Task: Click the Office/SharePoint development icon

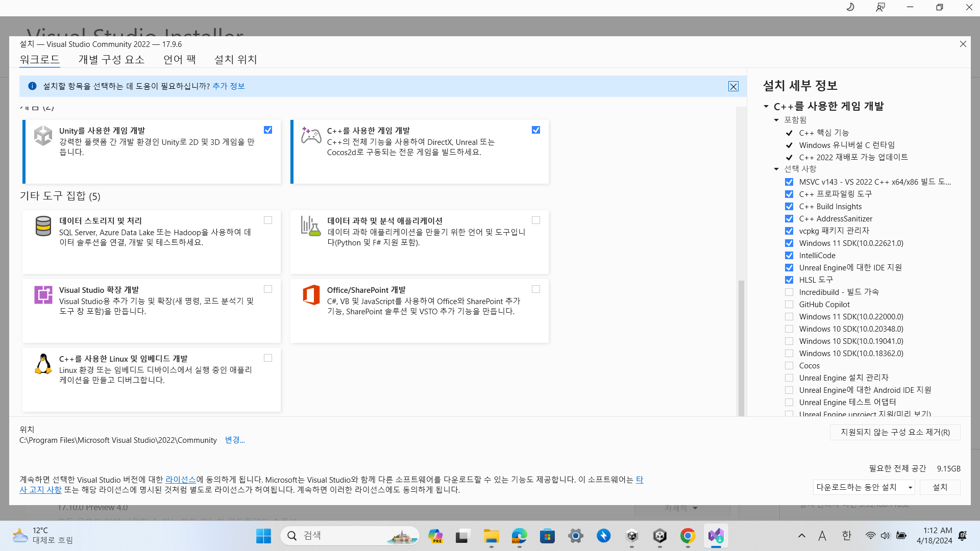Action: tap(311, 295)
